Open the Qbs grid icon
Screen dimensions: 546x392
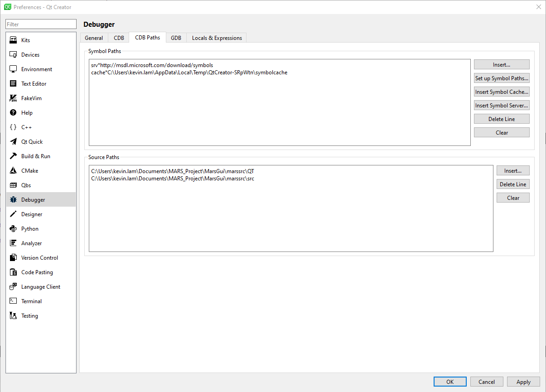tap(13, 185)
